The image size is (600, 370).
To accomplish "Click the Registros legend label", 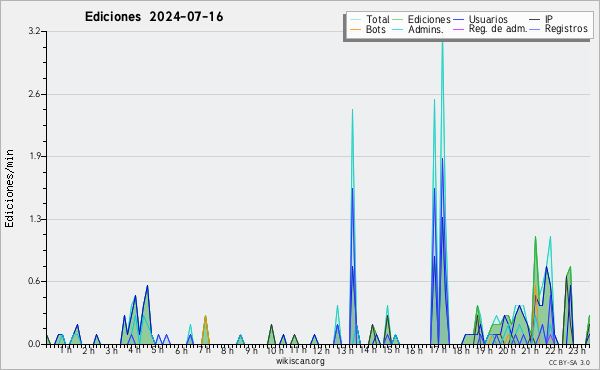I will [x=566, y=29].
